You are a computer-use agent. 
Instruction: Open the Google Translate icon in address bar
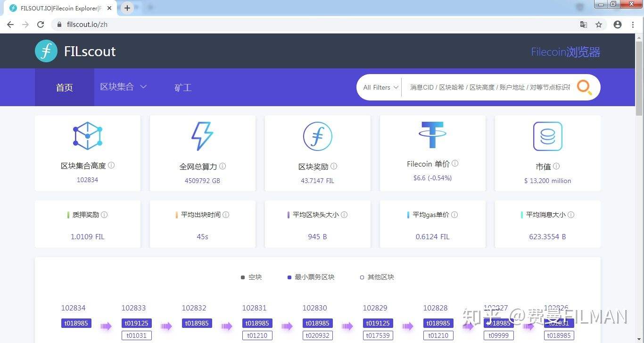pos(584,25)
